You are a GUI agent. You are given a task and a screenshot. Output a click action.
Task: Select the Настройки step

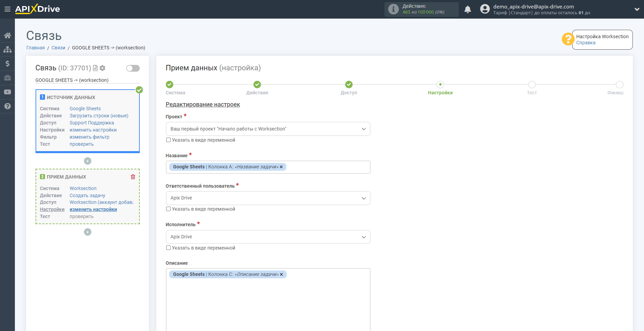[440, 85]
